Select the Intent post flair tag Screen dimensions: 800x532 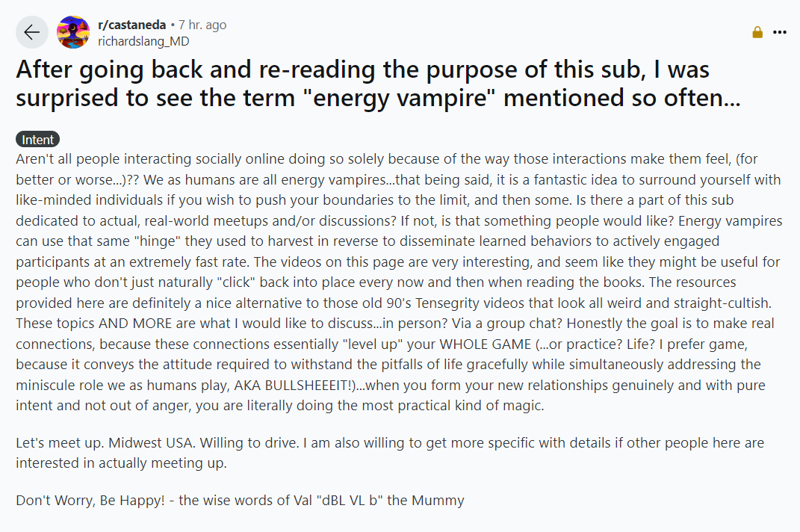pos(37,140)
